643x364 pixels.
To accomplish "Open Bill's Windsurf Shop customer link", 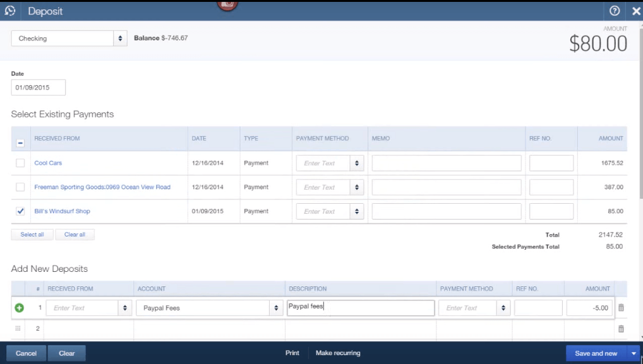I will pos(62,211).
